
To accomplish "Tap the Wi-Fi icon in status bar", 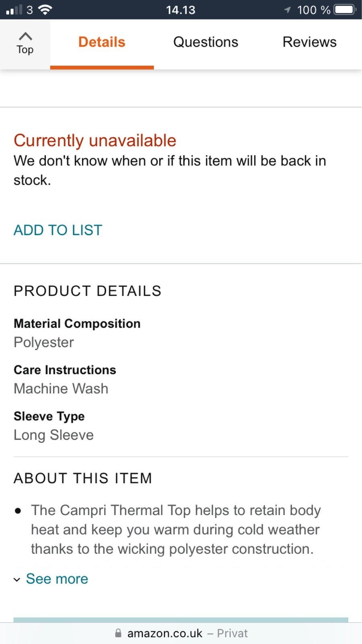I will point(45,10).
